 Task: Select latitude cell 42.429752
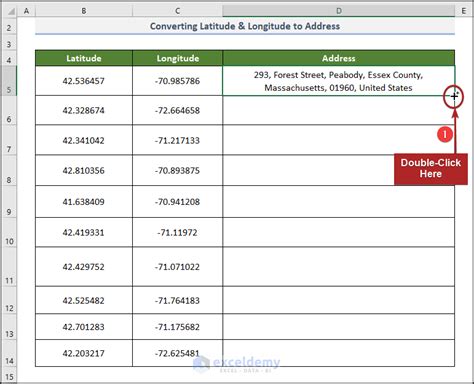point(84,267)
